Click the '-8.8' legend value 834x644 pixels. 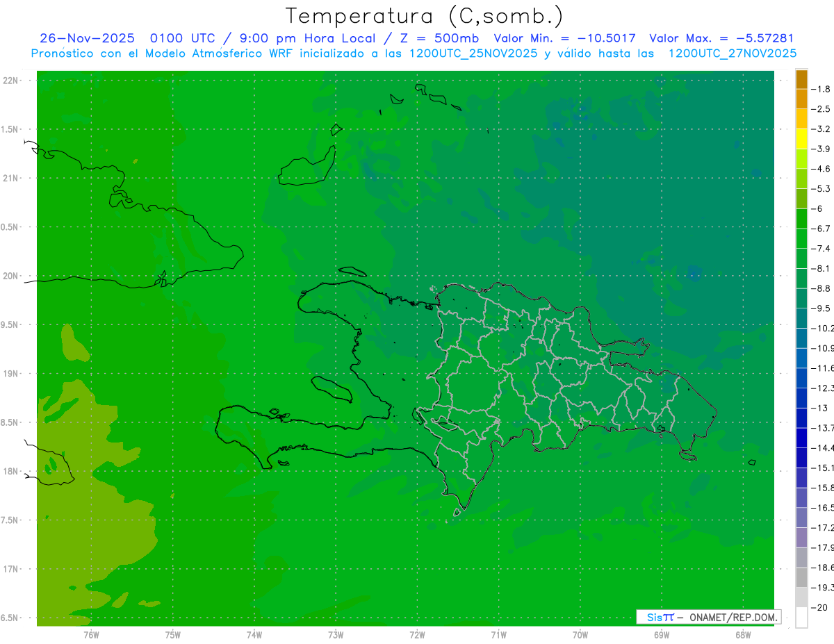click(821, 288)
